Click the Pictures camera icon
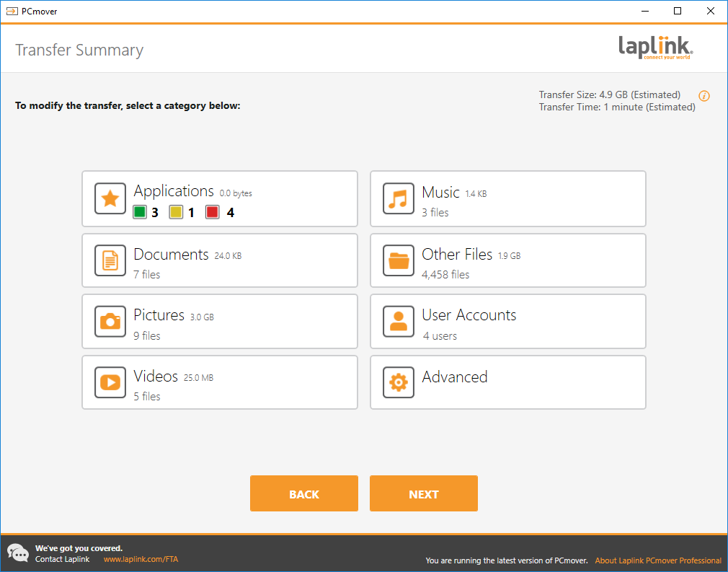Screen dimensions: 728x572 (x=110, y=322)
